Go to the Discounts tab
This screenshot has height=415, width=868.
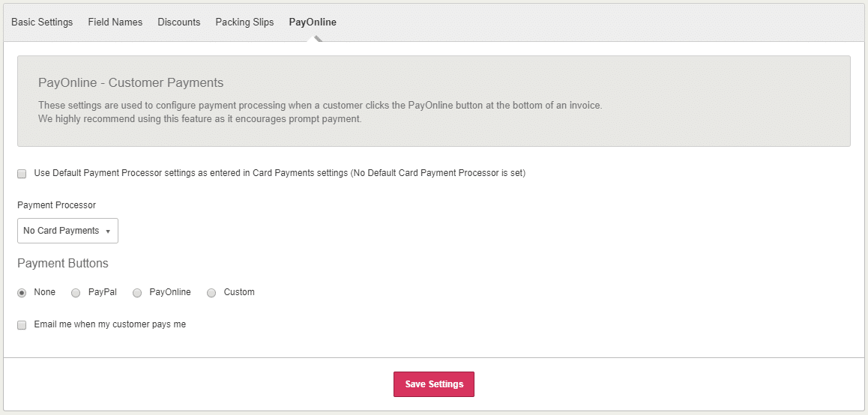pos(178,22)
